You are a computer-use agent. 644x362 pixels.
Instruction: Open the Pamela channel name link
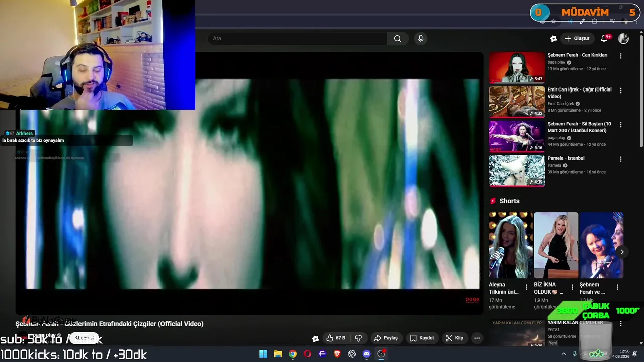point(554,165)
